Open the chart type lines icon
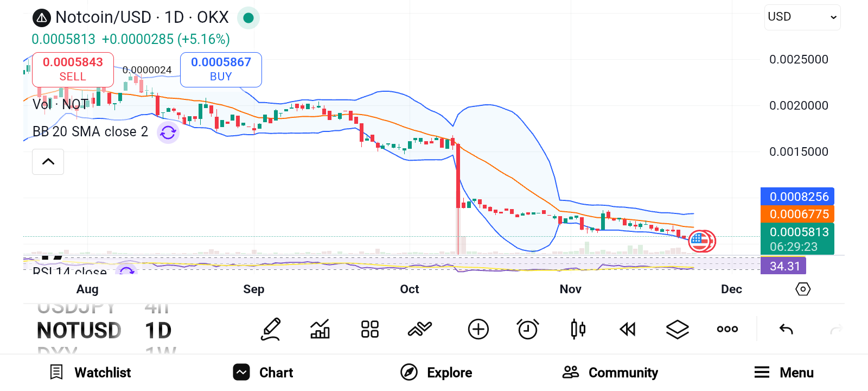868x391 pixels. (420, 329)
